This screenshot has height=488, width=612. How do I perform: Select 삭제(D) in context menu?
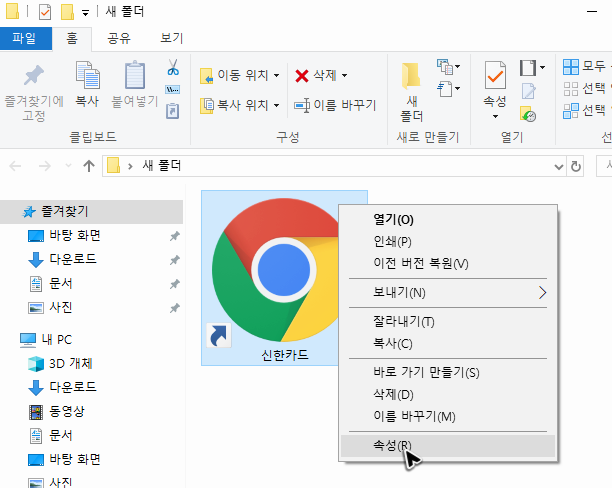click(x=448, y=394)
